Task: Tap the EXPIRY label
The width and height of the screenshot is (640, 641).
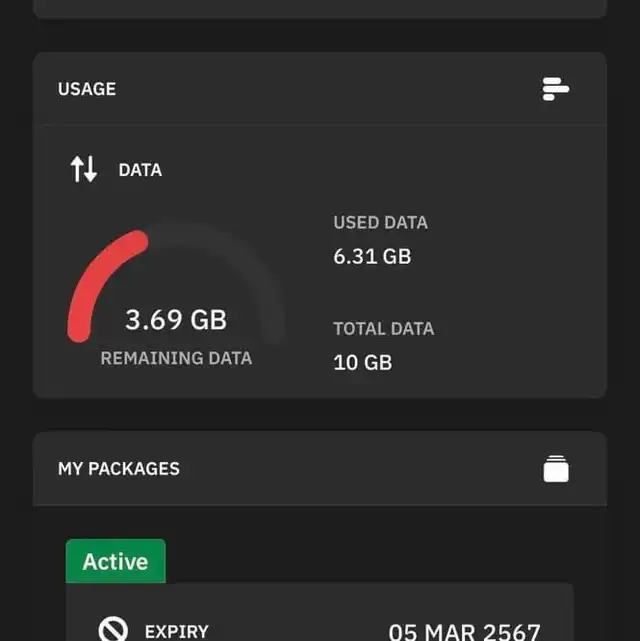Action: pos(177,631)
